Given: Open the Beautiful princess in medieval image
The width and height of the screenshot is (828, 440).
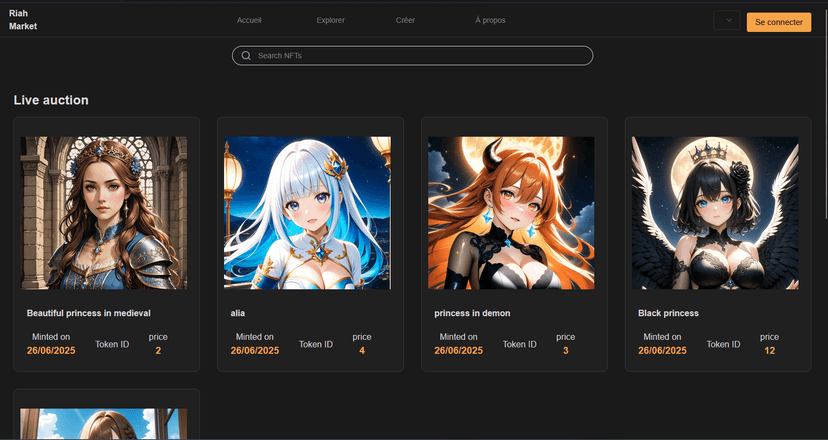Looking at the screenshot, I should click(x=104, y=213).
